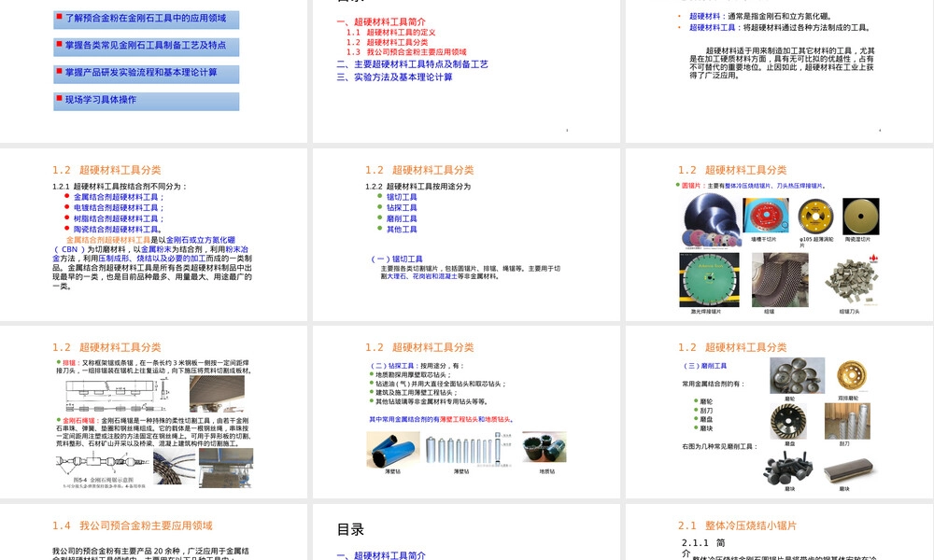Click the blue box 现场学习具体操作
934x560 pixels.
point(146,101)
